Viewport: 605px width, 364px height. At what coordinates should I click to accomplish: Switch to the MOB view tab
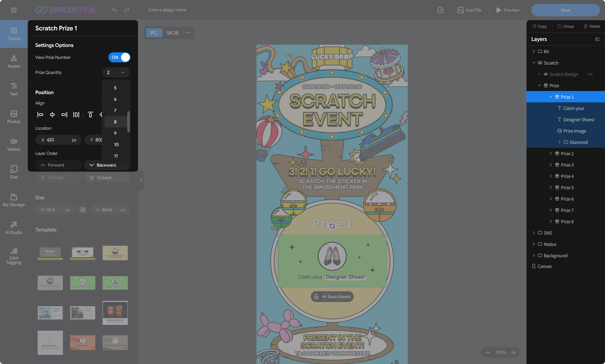[x=172, y=33]
